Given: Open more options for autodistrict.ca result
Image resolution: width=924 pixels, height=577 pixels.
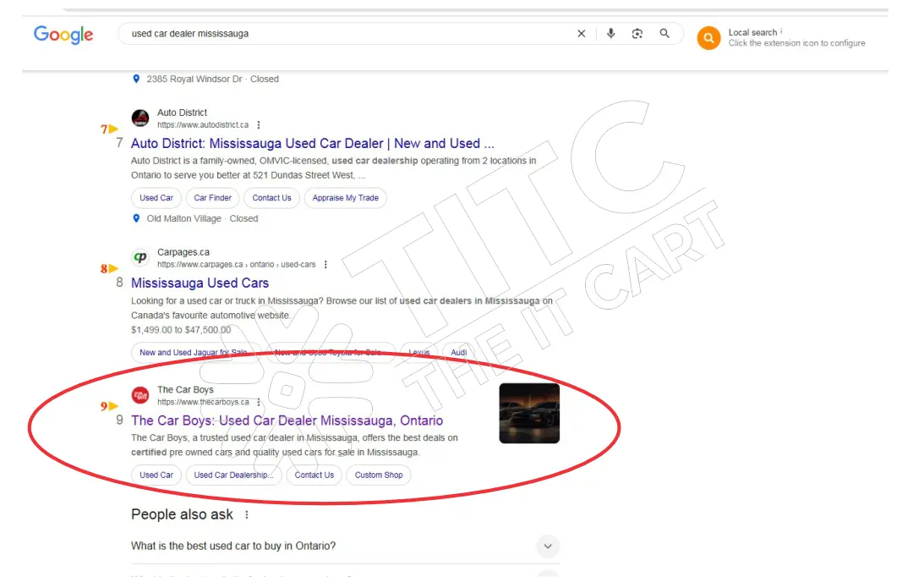Looking at the screenshot, I should click(259, 125).
